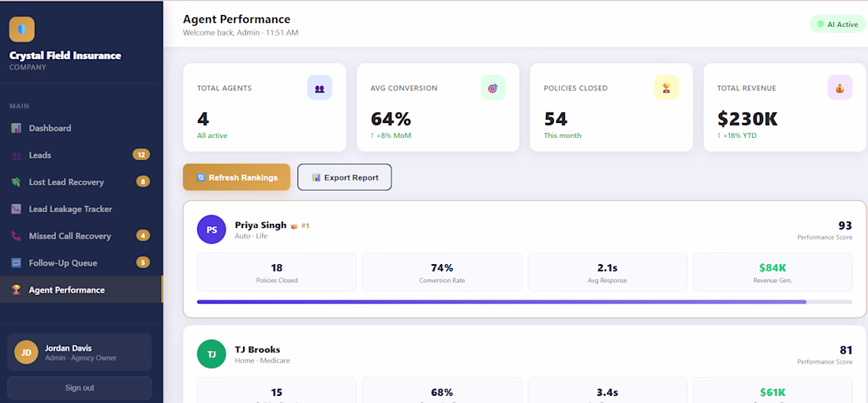Click the Jordan Davis profile card
The width and height of the screenshot is (868, 403).
(x=79, y=352)
